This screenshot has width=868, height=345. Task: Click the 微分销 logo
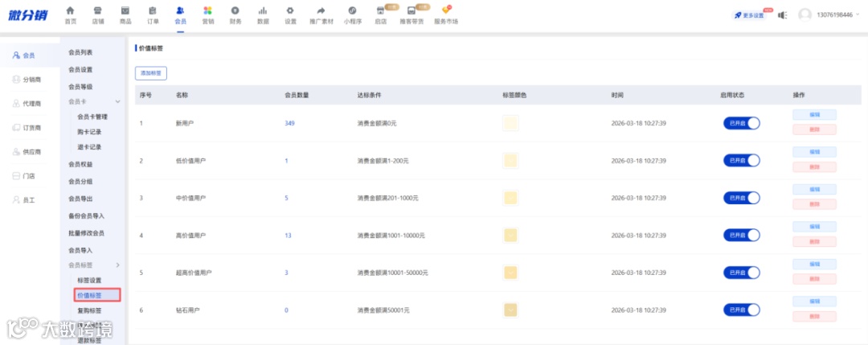pos(27,15)
